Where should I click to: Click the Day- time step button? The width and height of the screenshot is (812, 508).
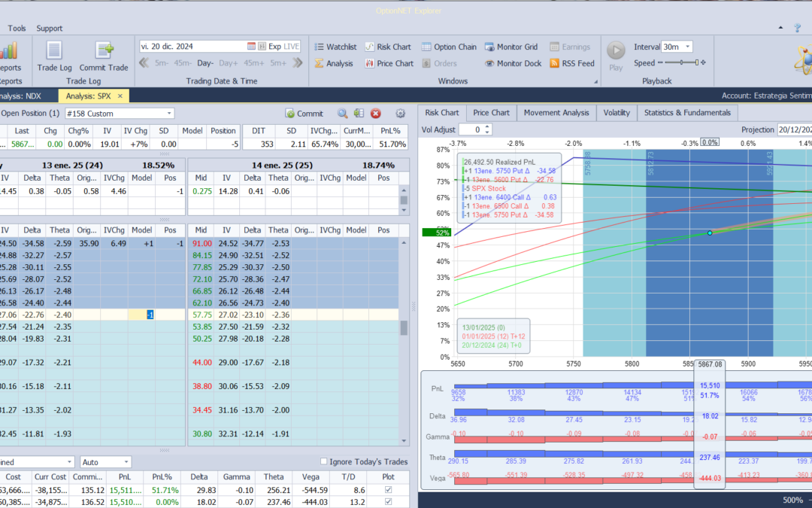[205, 62]
